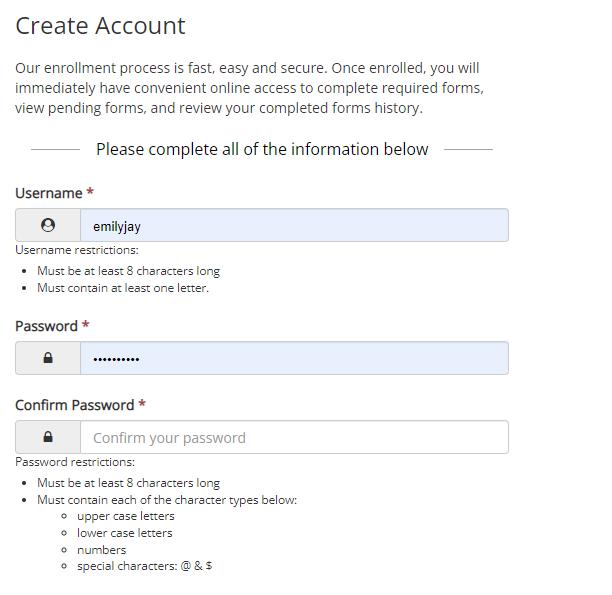Image resolution: width=612 pixels, height=595 pixels.
Task: Click the red asterisk next to Confirm Password
Action: coord(142,403)
